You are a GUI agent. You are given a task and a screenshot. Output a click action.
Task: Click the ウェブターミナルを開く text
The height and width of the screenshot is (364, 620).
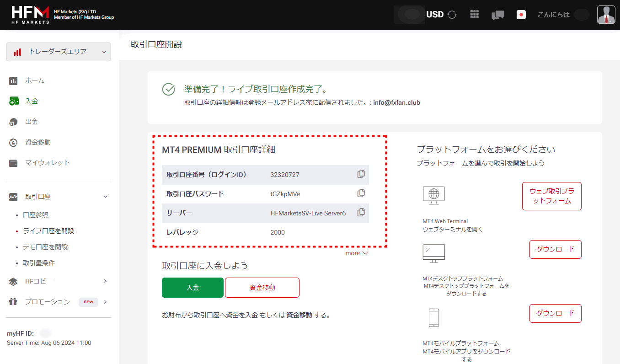(453, 229)
